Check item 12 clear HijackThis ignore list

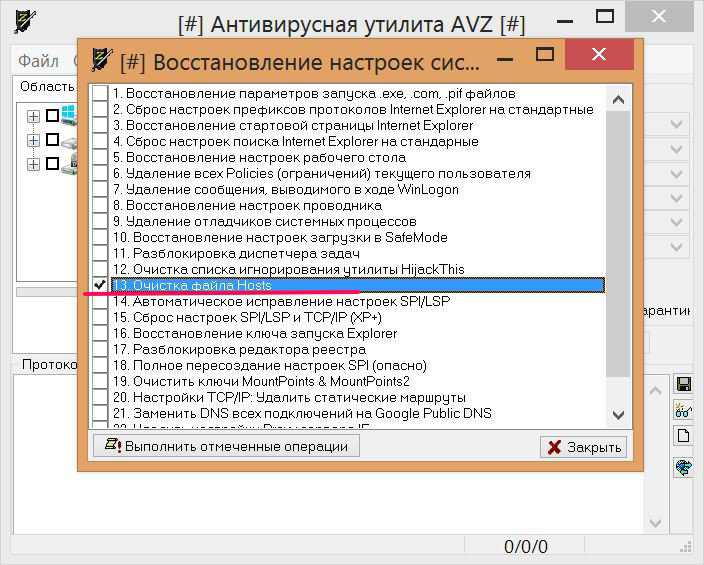pos(100,269)
